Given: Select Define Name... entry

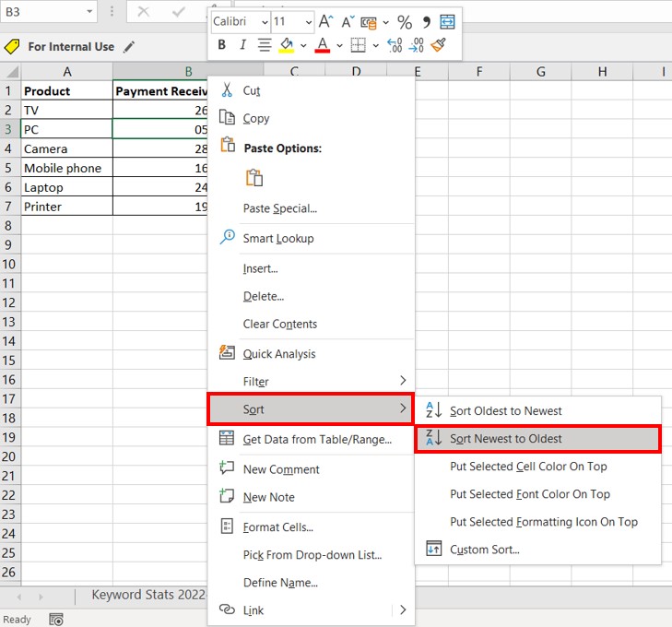Looking at the screenshot, I should [x=312, y=583].
